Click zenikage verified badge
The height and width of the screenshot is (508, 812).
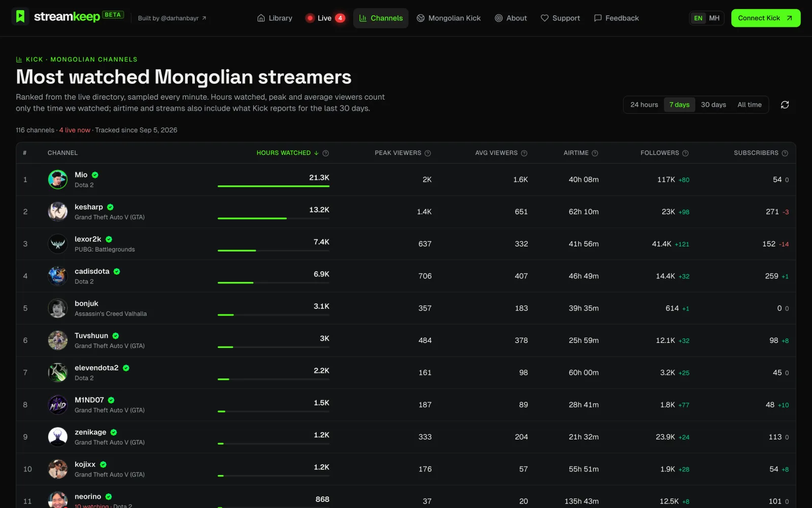114,432
